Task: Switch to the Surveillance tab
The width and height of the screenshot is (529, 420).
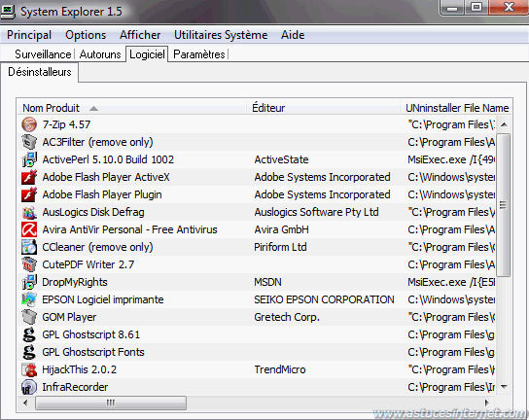Action: (43, 54)
